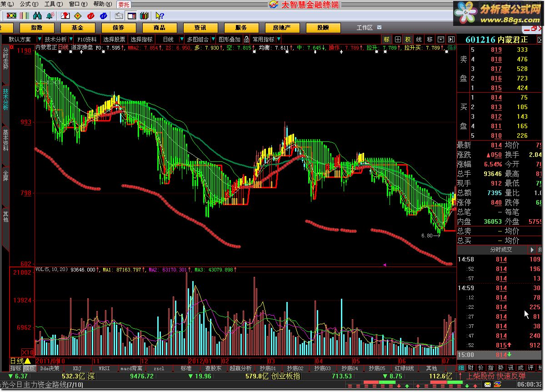
Task: Open the books library icon
Action: pos(144,15)
